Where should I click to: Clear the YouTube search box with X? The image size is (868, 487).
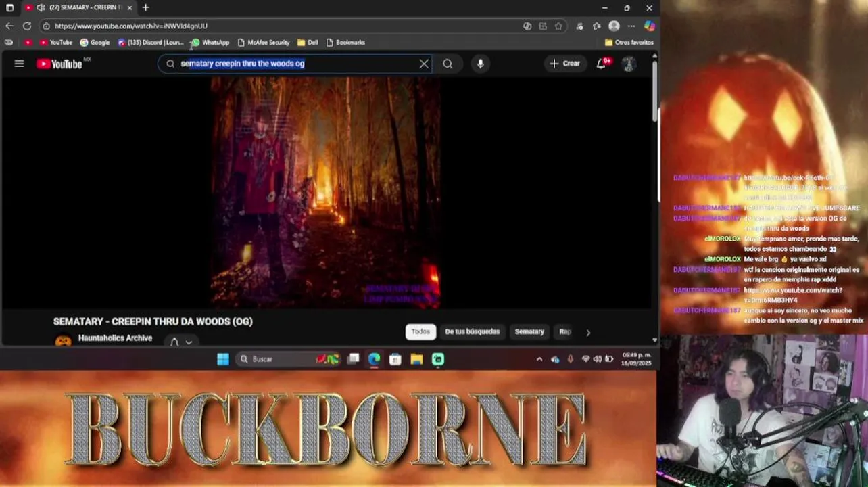coord(424,64)
